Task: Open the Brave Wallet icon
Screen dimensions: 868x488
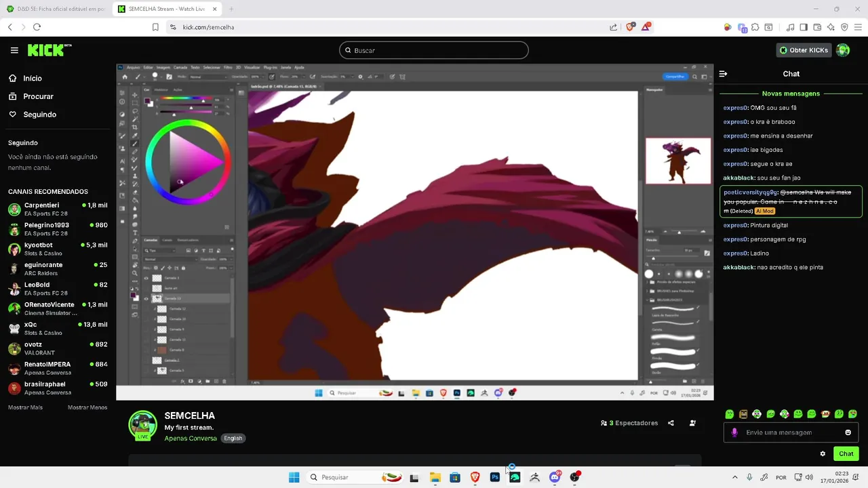Action: (x=817, y=27)
